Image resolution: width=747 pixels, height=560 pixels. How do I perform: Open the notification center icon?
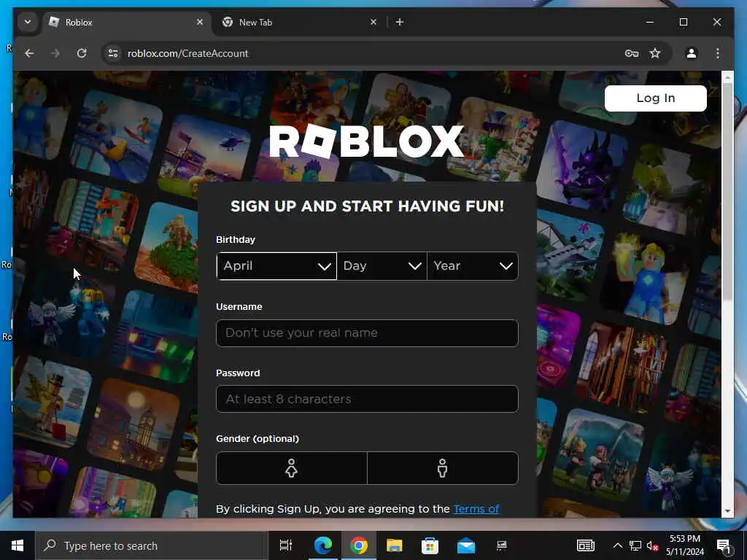coord(724,545)
